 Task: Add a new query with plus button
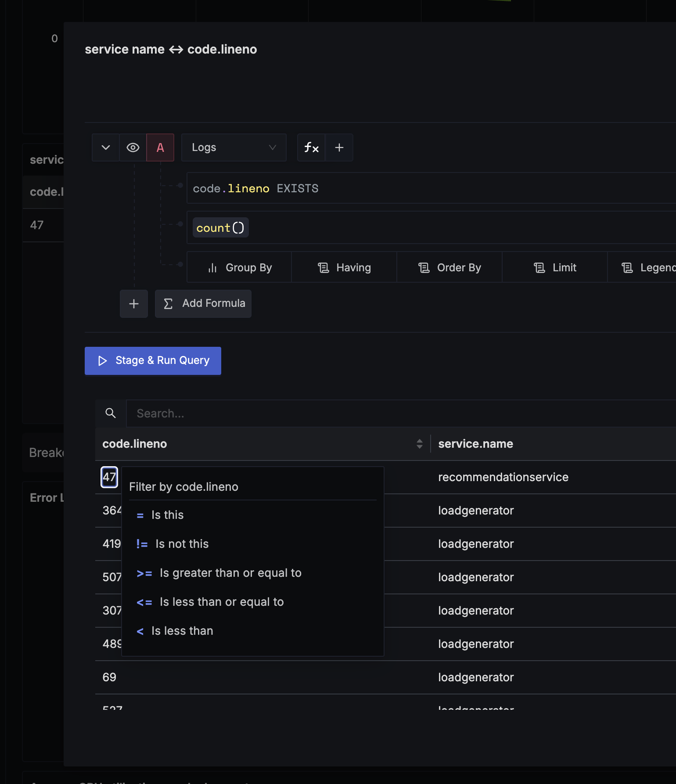134,304
